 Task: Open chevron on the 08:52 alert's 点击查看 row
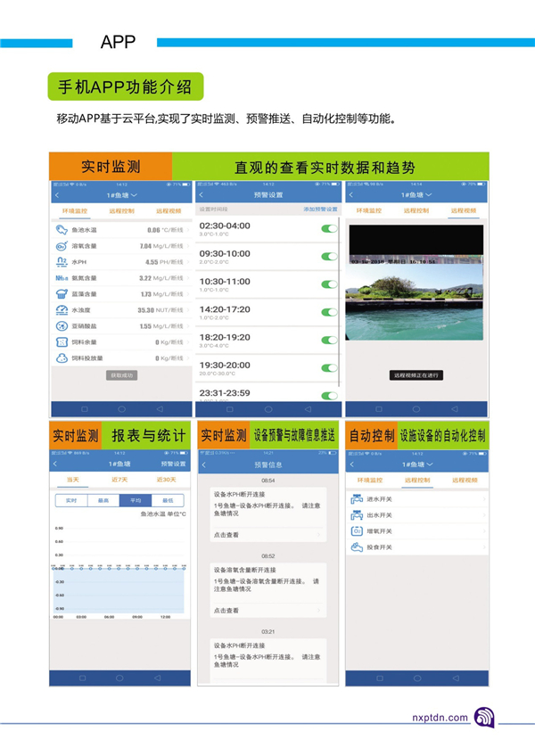coord(319,611)
